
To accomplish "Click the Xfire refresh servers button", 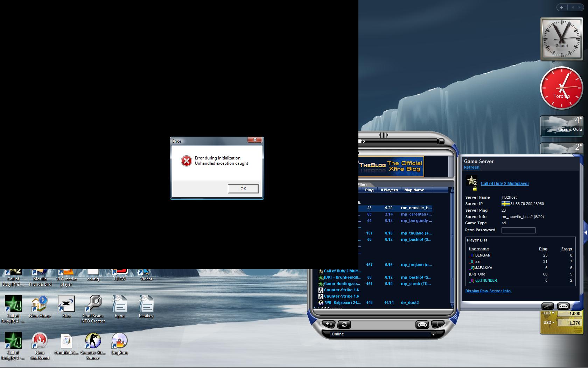I will [344, 324].
